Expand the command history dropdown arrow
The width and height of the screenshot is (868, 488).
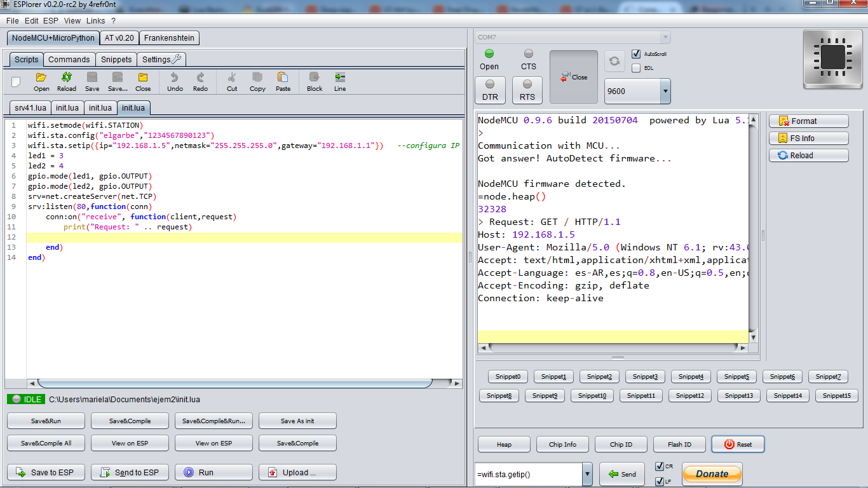[587, 475]
